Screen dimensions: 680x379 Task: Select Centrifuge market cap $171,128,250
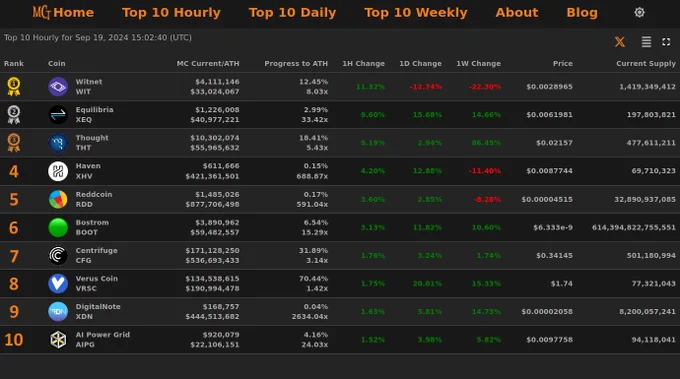click(x=212, y=251)
